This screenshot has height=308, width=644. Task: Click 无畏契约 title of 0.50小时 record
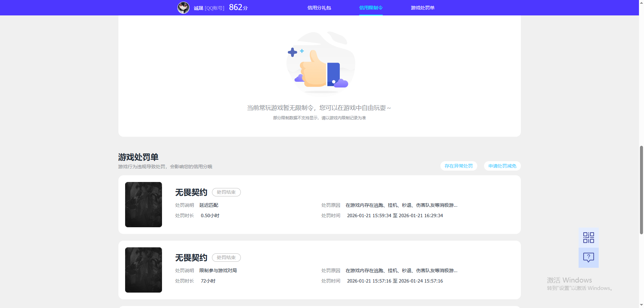(191, 192)
